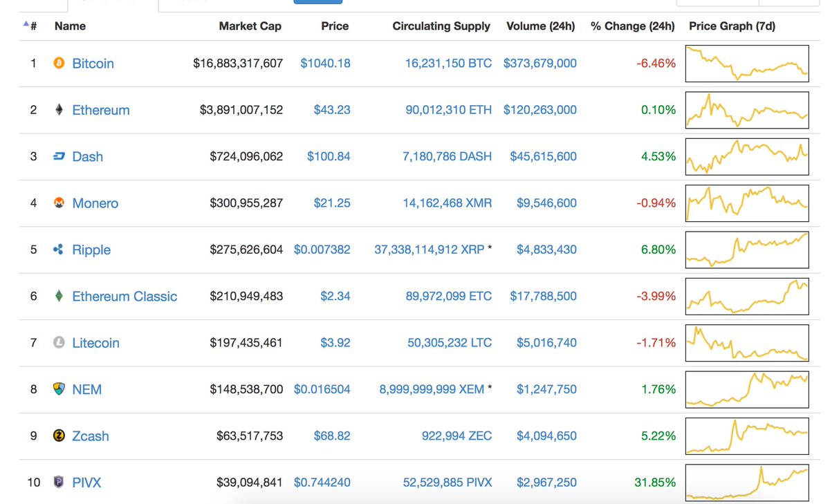The image size is (830, 504).
Task: Click PIVX price $0.744240
Action: [322, 483]
